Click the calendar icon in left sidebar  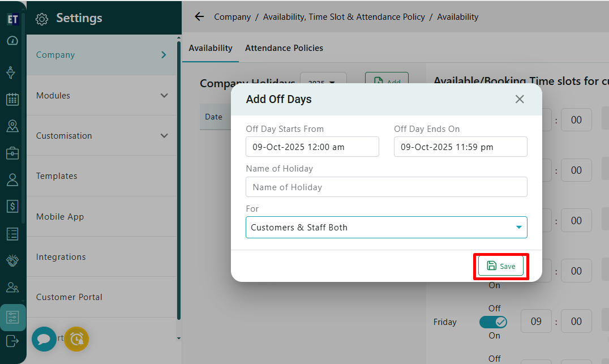pos(12,100)
